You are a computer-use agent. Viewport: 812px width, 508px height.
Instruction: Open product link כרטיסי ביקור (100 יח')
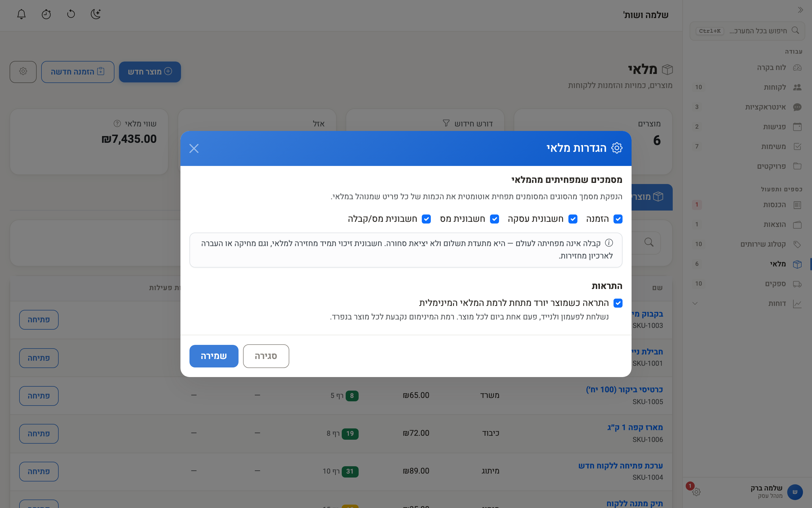pyautogui.click(x=625, y=390)
